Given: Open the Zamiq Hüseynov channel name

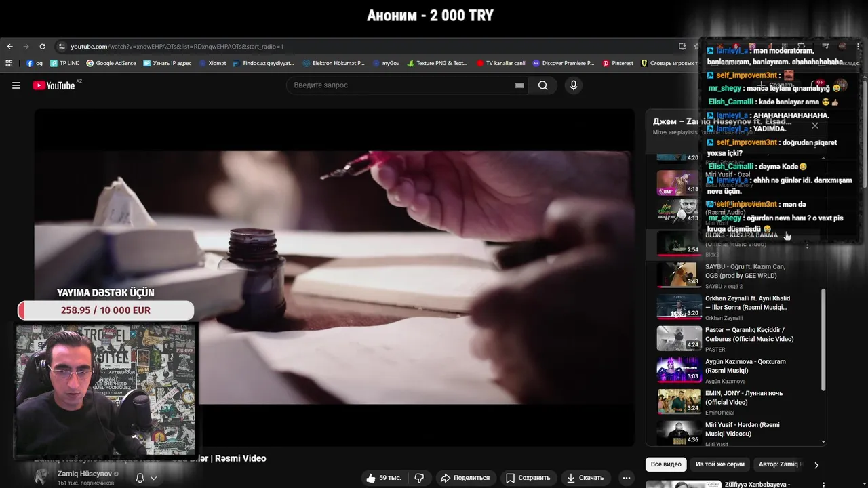Looking at the screenshot, I should (x=85, y=474).
